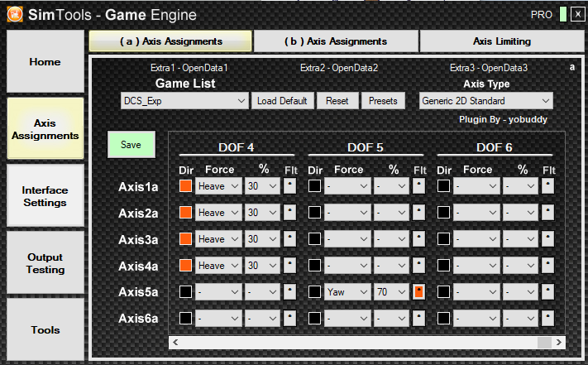Open Axis1a DOF 5 filter button
The image size is (588, 365).
click(x=418, y=186)
